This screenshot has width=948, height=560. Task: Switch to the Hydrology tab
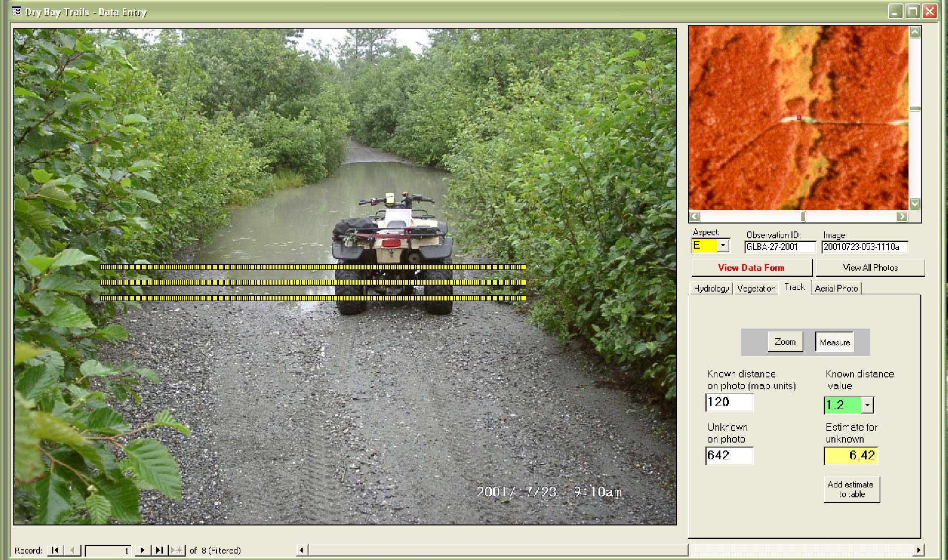coord(711,288)
